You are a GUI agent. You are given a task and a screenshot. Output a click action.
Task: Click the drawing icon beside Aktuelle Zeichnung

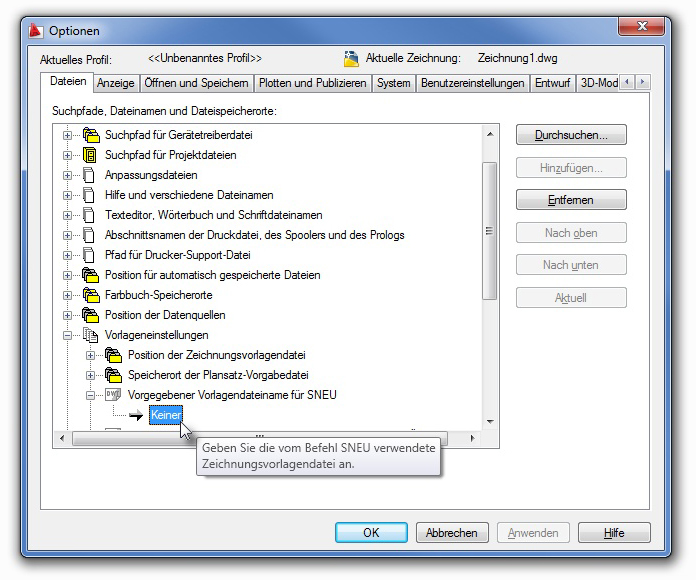(x=351, y=59)
